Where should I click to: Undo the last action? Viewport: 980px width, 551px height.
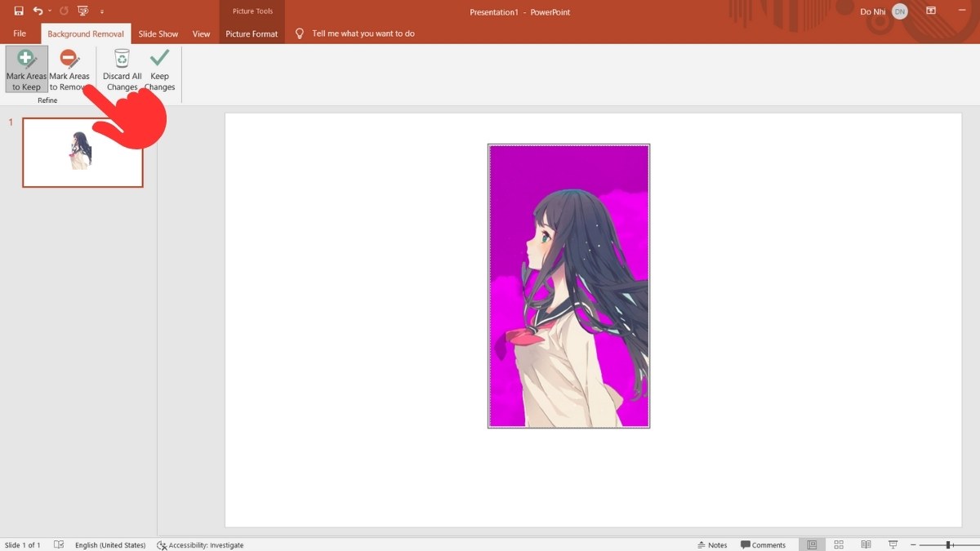pyautogui.click(x=38, y=11)
